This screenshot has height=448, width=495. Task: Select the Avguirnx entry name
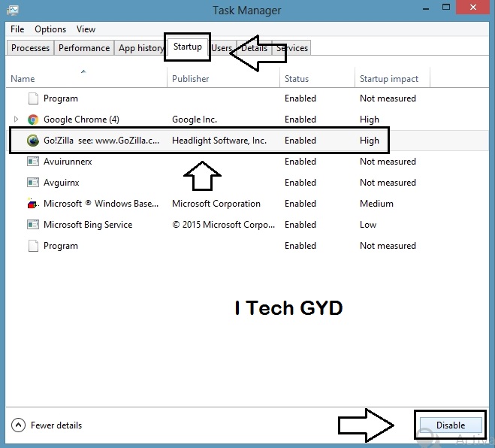(62, 183)
